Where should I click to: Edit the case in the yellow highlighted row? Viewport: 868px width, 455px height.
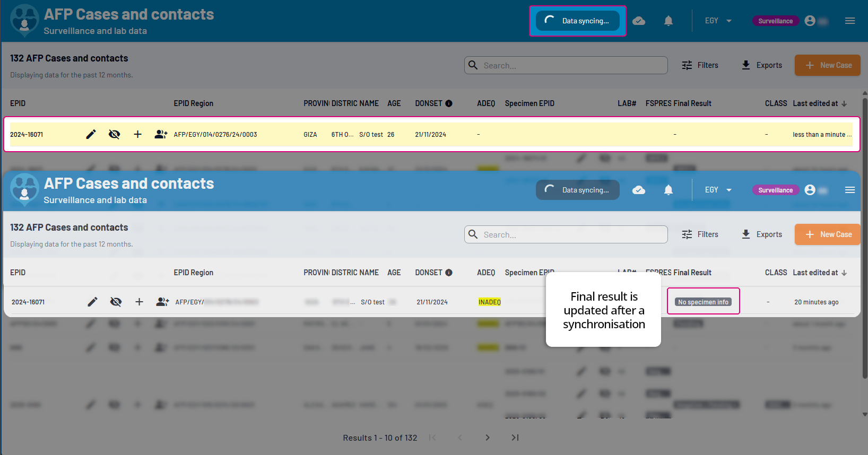[91, 134]
